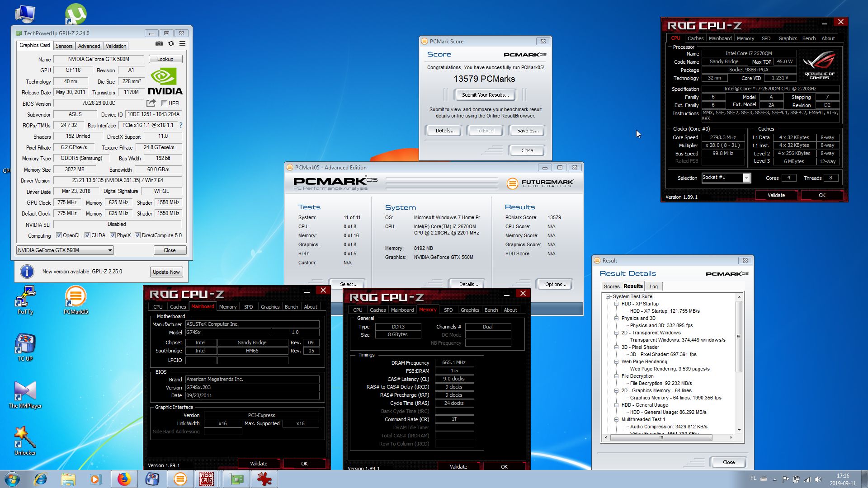Viewport: 868px width, 488px height.
Task: Open the Computer icon on desktop
Action: [x=25, y=14]
